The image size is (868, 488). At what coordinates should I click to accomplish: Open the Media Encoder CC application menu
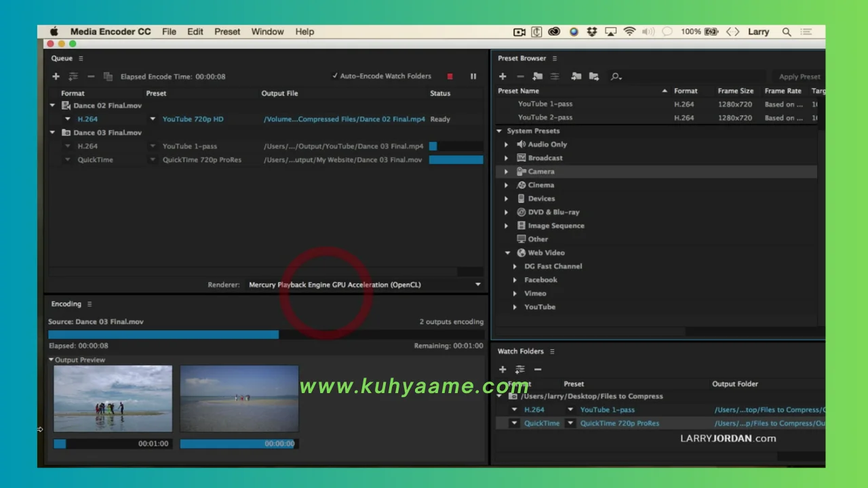(111, 32)
